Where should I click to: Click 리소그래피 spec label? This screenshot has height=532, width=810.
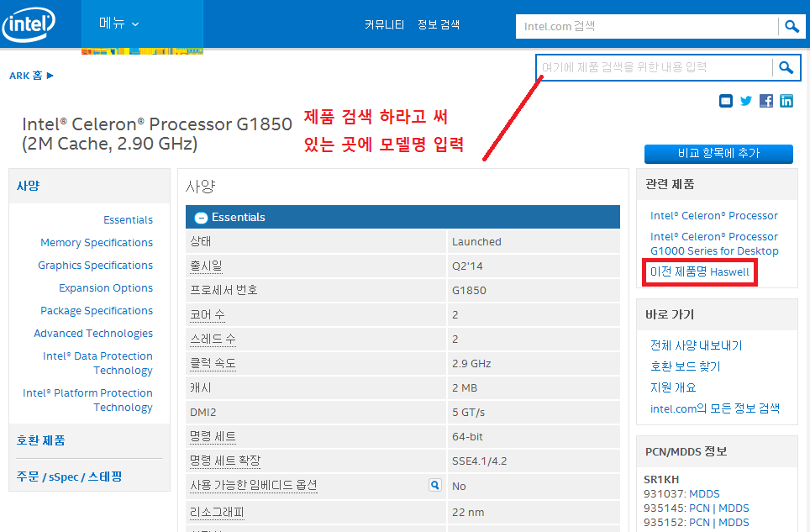point(217,513)
